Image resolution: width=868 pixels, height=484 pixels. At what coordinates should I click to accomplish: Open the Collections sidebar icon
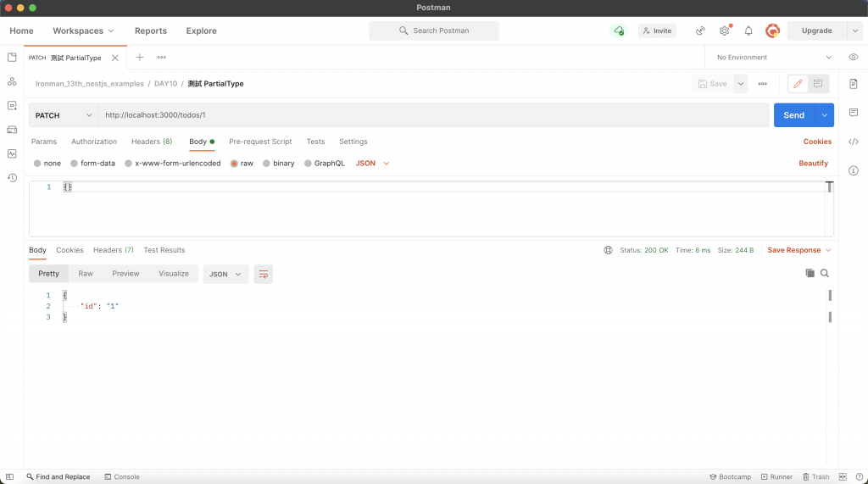pos(12,58)
